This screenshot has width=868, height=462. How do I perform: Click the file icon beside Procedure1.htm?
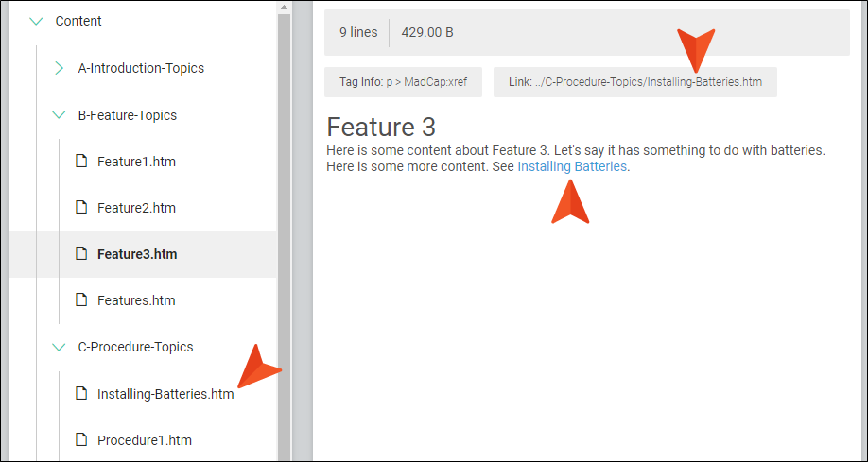pyautogui.click(x=81, y=440)
